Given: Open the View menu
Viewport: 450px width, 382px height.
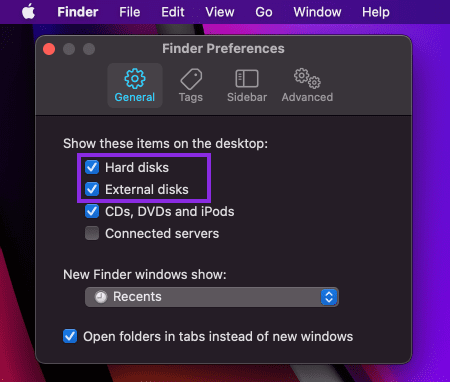Looking at the screenshot, I should pyautogui.click(x=220, y=12).
